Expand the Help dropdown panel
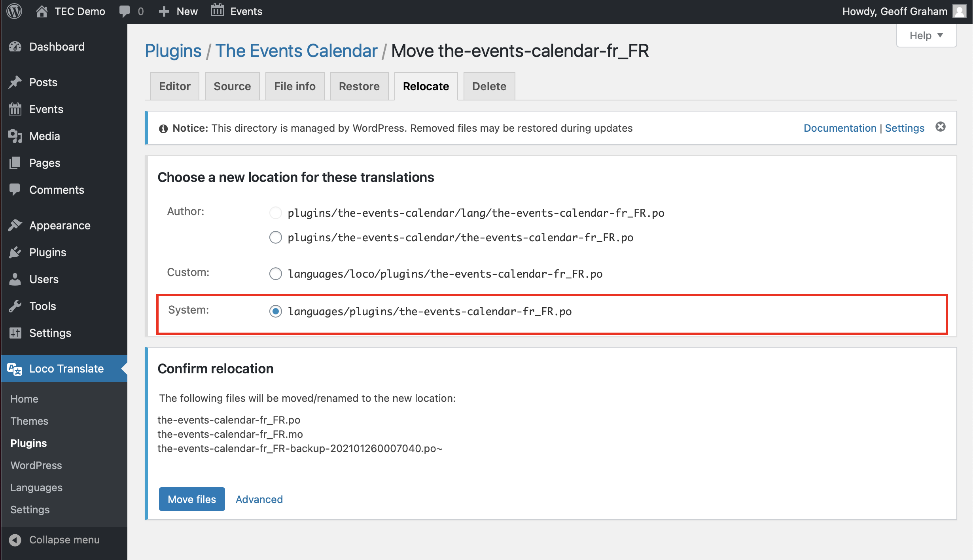973x560 pixels. point(926,36)
